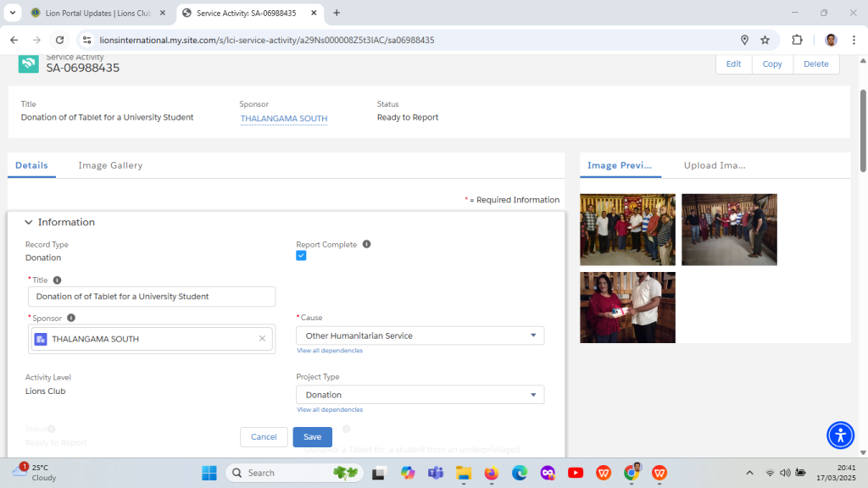The width and height of the screenshot is (868, 488).
Task: Click the browser address bar URL
Action: coord(267,40)
